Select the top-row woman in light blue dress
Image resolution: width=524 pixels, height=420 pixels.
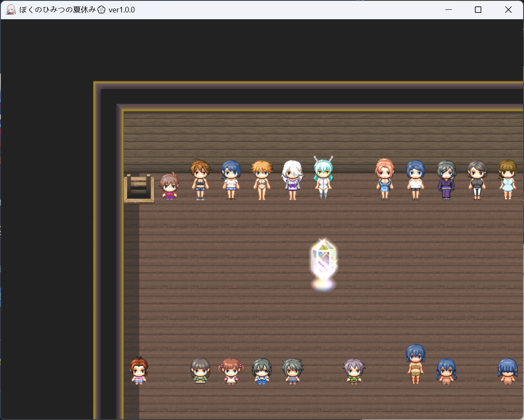[x=507, y=179]
